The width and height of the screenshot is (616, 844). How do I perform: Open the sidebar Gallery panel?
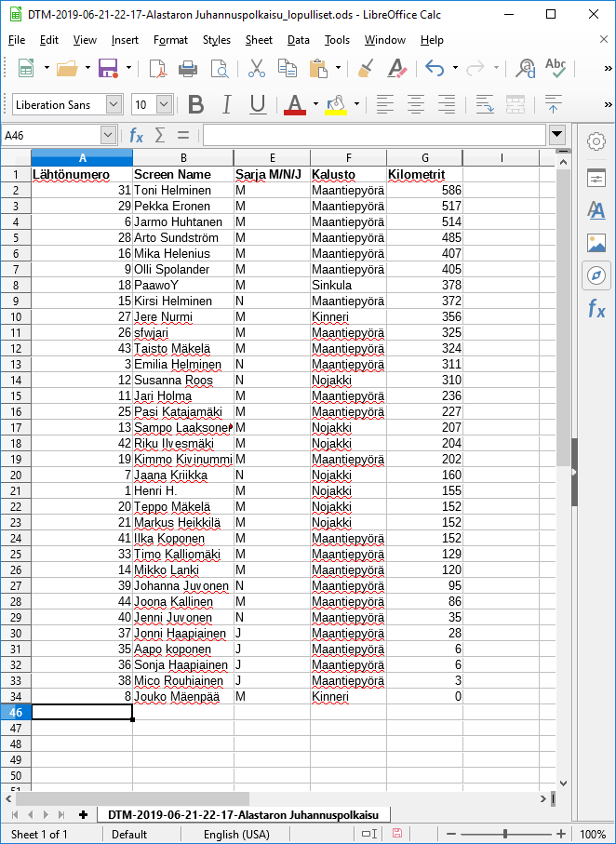click(x=596, y=243)
